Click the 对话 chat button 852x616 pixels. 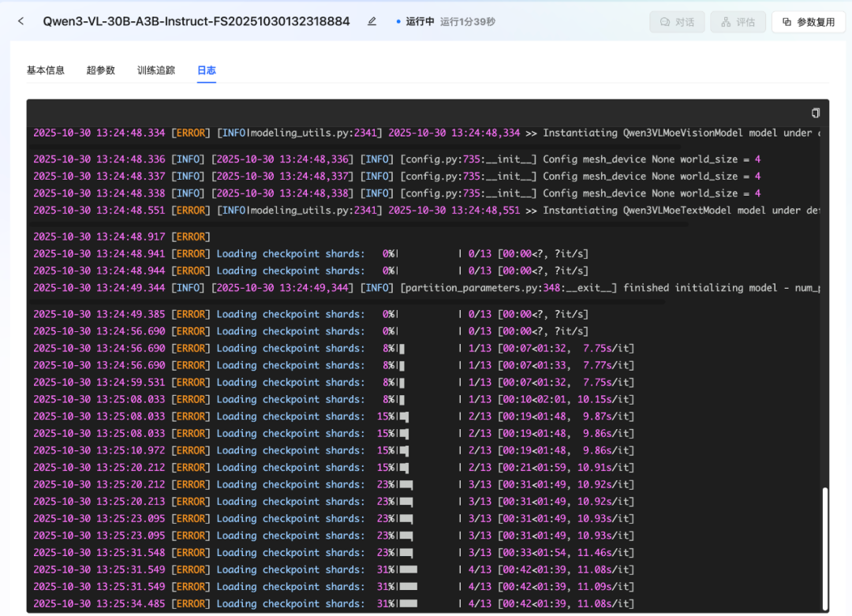[x=677, y=22]
